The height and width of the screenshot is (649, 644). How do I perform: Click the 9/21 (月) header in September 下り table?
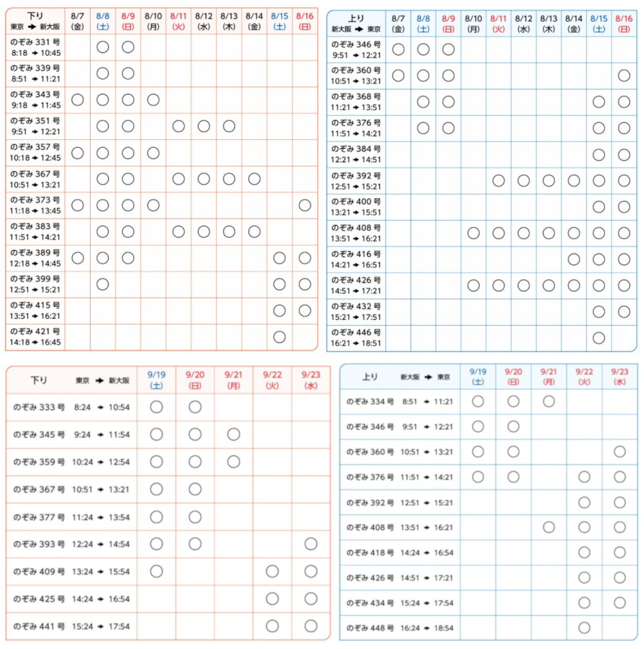pyautogui.click(x=233, y=380)
